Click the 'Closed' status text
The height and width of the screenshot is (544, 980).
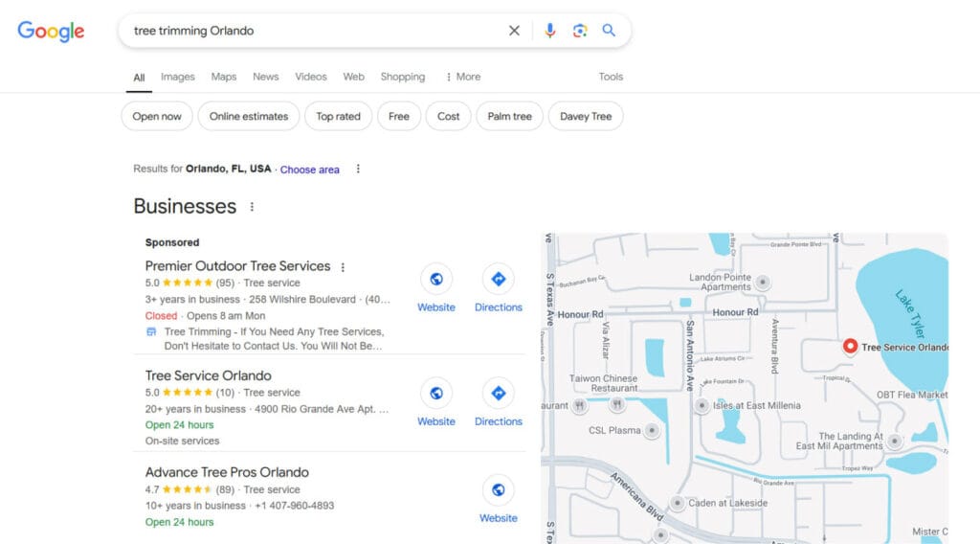click(x=161, y=316)
